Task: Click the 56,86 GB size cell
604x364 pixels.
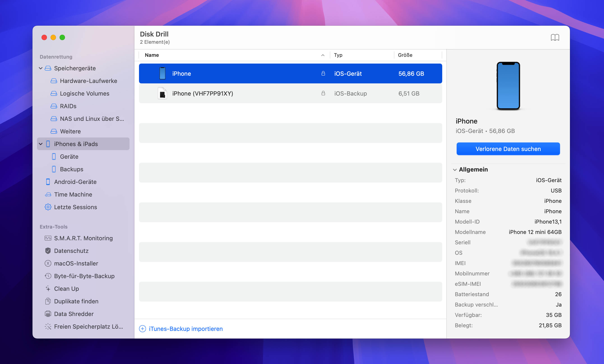Action: 411,73
